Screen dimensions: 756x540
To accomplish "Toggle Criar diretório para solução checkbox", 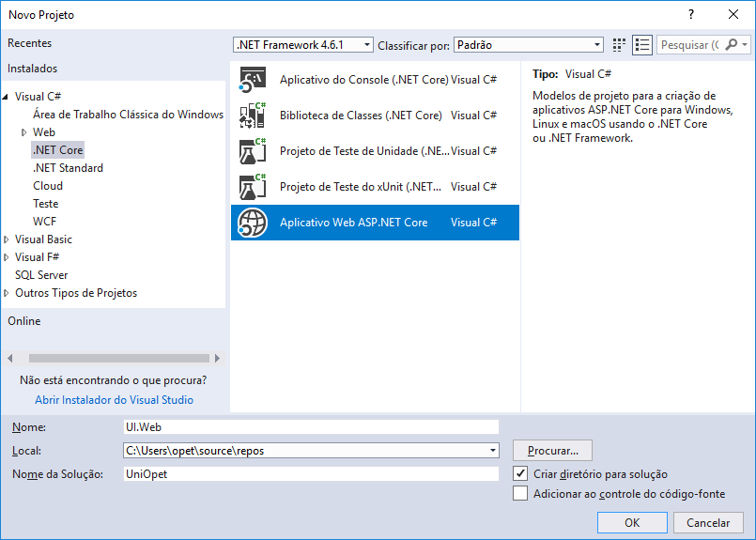I will click(x=520, y=474).
